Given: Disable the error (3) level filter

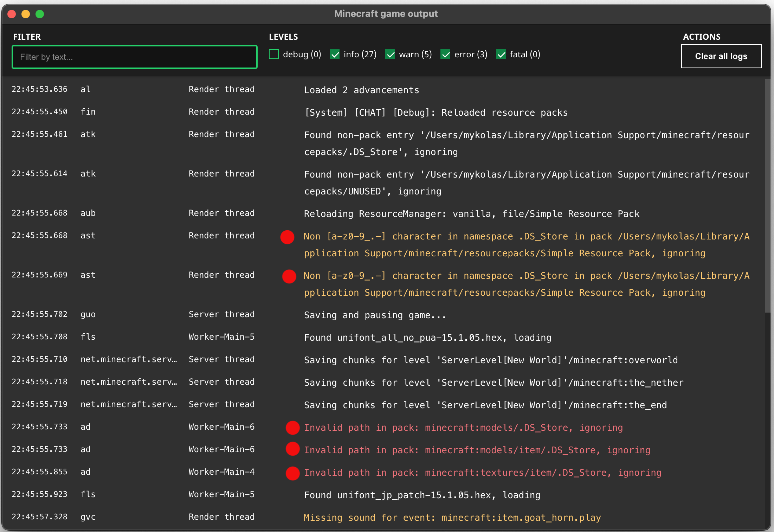Looking at the screenshot, I should [x=445, y=55].
